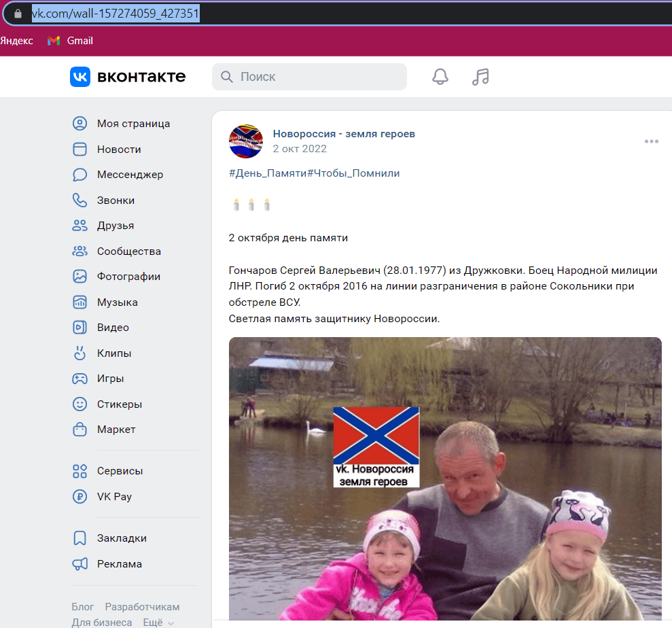Click the Стикеры smiley icon
The image size is (672, 628).
pyautogui.click(x=79, y=404)
